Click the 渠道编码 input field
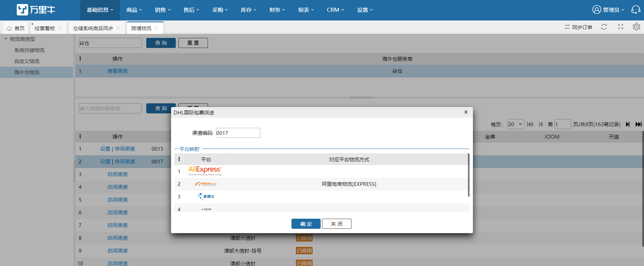Viewport: 644px width, 266px height. click(x=238, y=133)
